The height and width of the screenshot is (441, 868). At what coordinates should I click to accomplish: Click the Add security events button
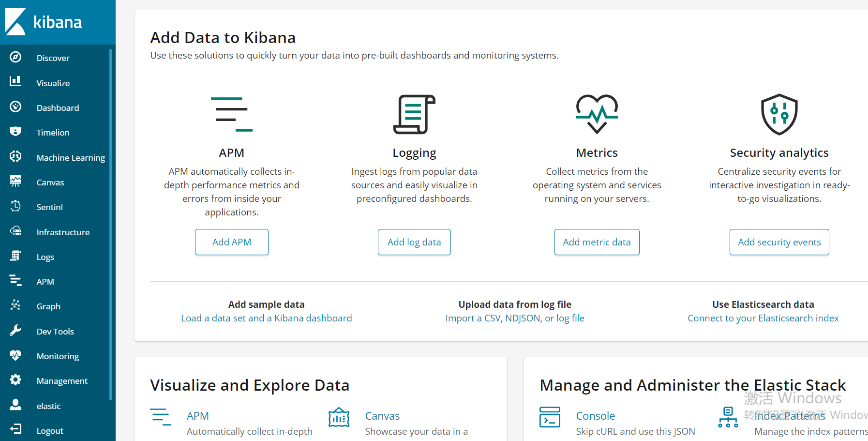[779, 242]
